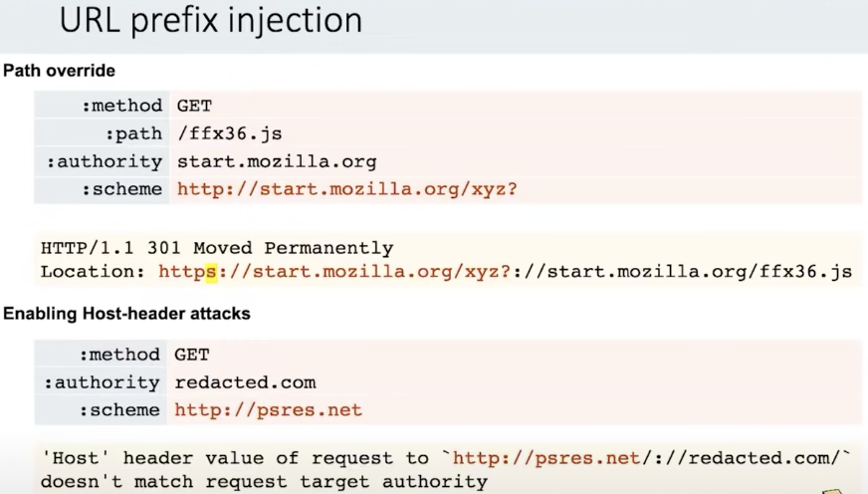Click the ':path' header label
Image resolution: width=868 pixels, height=494 pixels.
[x=133, y=132]
